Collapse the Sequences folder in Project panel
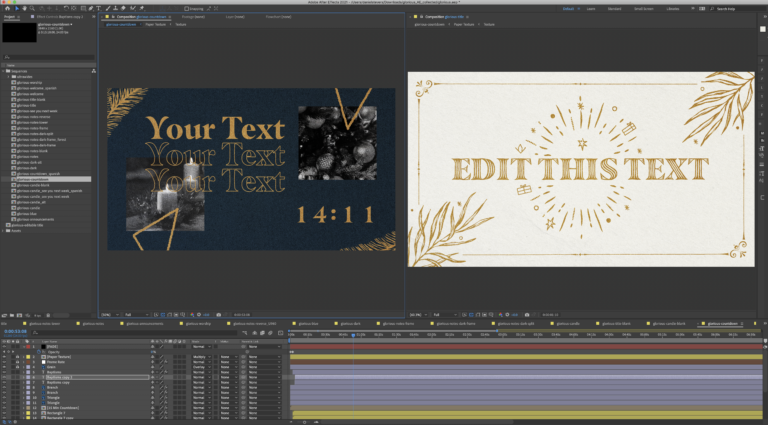Image resolution: width=768 pixels, height=425 pixels. click(4, 71)
